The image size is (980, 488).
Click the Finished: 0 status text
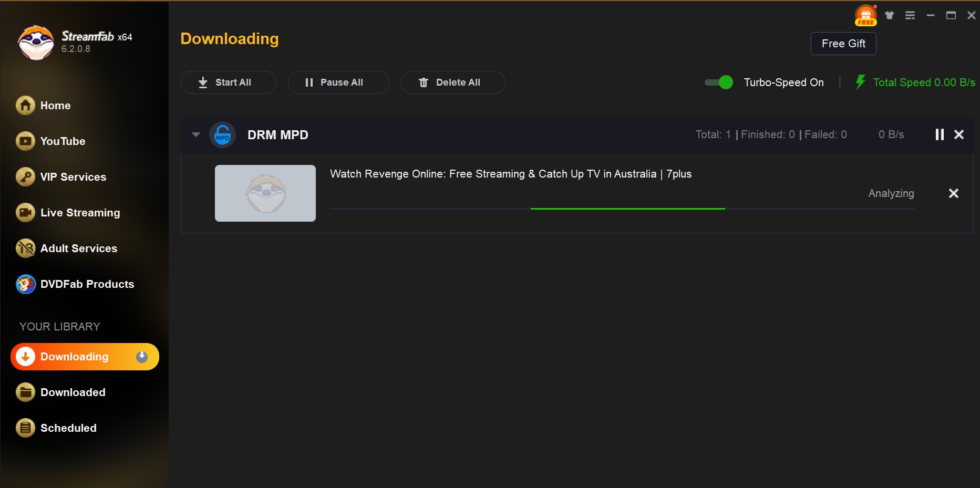pyautogui.click(x=768, y=134)
